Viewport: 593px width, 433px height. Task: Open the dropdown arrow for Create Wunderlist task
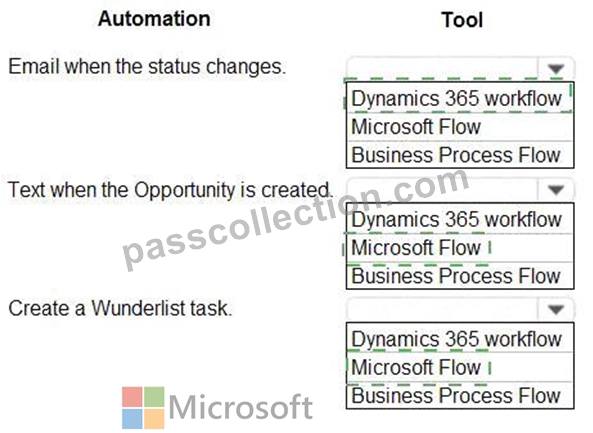coord(556,309)
